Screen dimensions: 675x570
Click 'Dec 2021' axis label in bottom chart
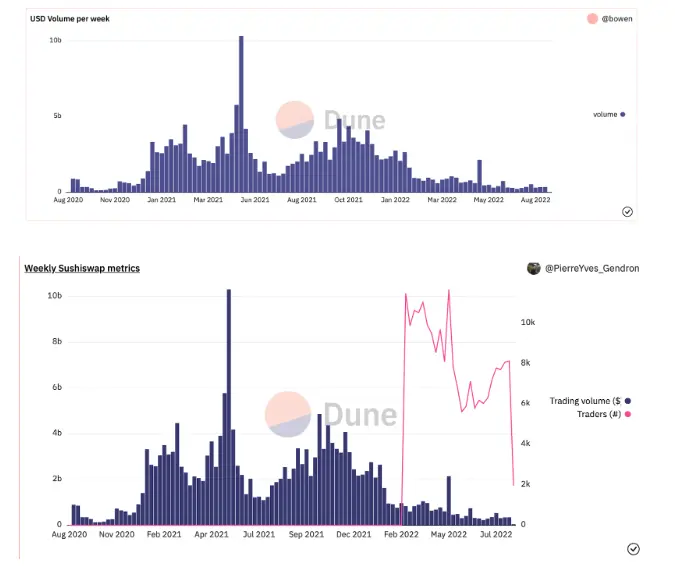pos(353,534)
